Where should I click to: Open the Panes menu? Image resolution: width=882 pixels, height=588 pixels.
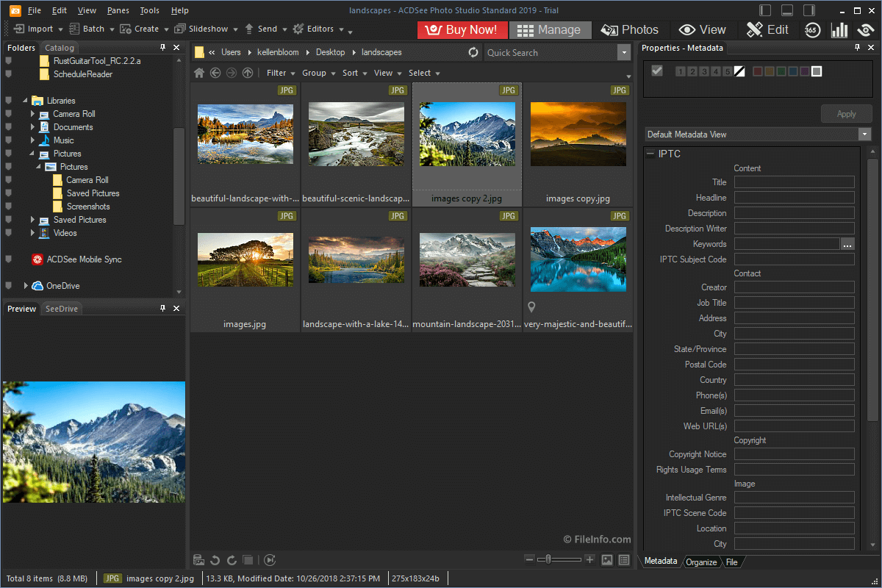point(118,10)
